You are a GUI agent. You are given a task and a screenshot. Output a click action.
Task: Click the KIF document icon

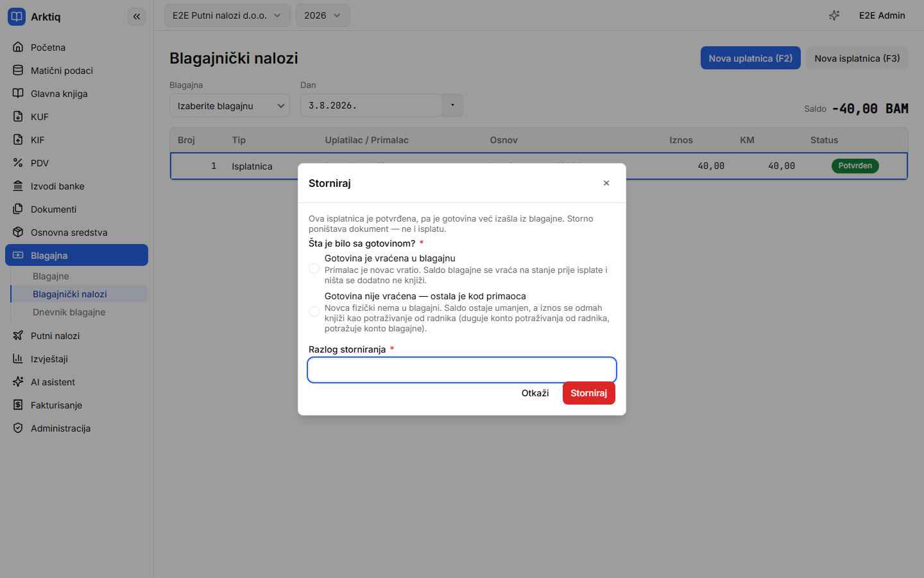coord(18,139)
